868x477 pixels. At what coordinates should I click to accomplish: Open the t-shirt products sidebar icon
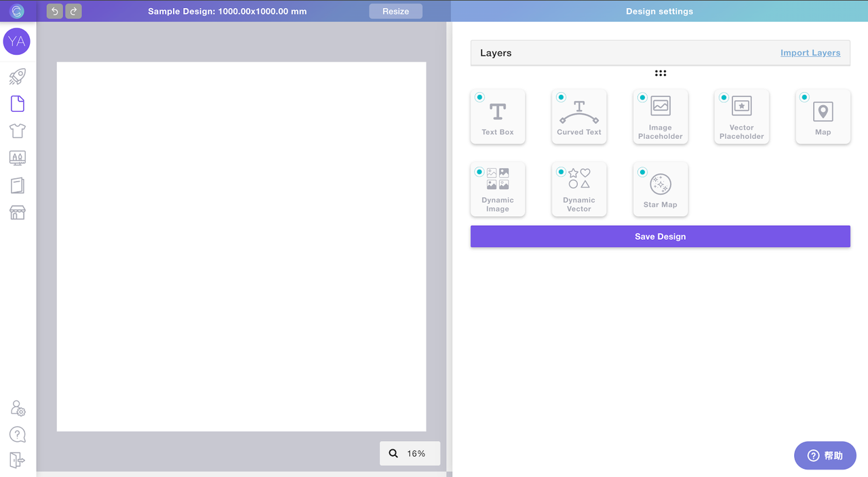(x=17, y=131)
